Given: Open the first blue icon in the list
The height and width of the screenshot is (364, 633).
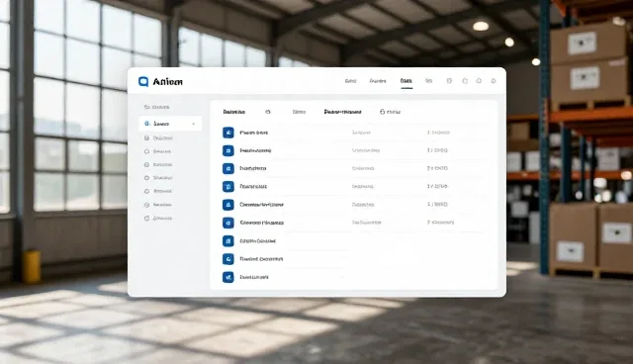Looking at the screenshot, I should coord(228,133).
